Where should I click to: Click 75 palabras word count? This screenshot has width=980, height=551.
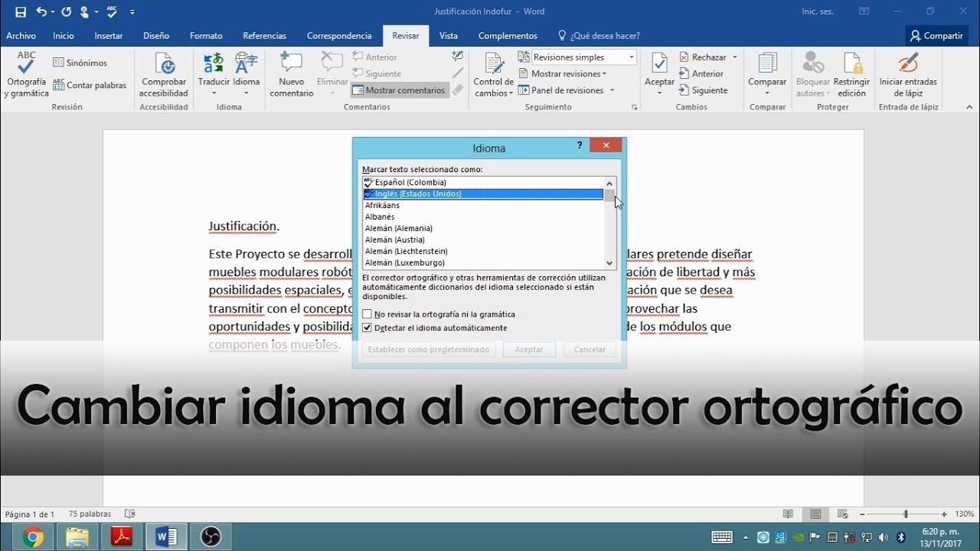[90, 514]
